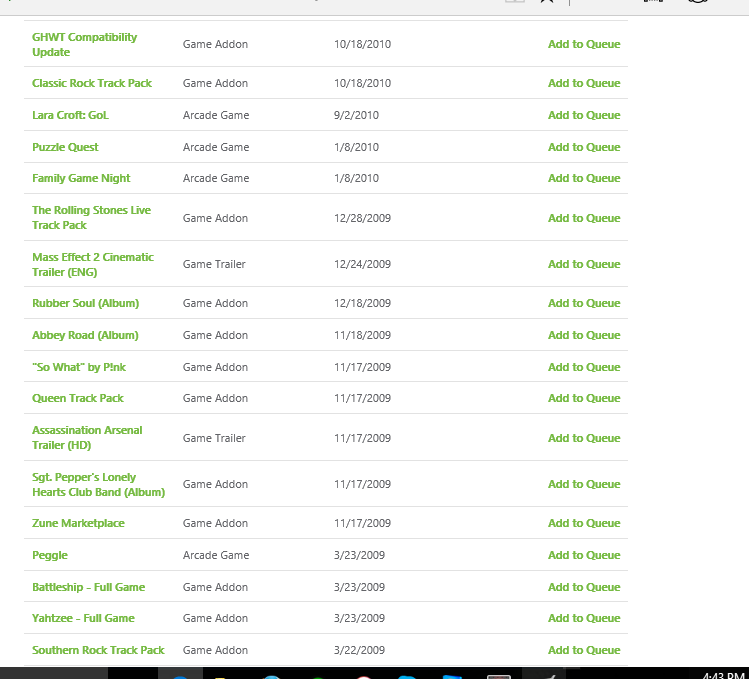Open the GHWT Compatibility Update link
Screen dimensions: 749x679
[x=85, y=44]
